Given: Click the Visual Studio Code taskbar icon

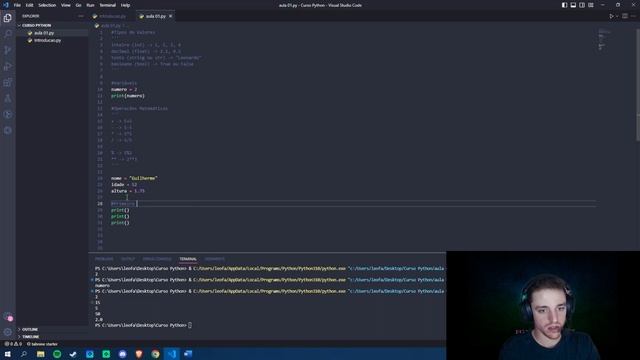Looking at the screenshot, I should coord(172,354).
